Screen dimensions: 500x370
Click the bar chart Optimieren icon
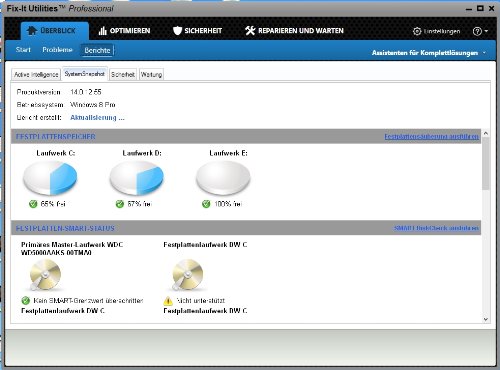[x=102, y=31]
